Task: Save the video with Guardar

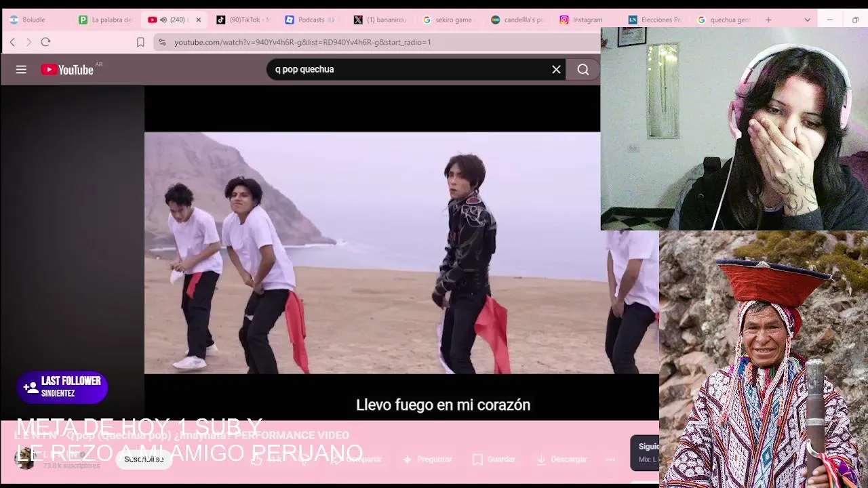Action: pyautogui.click(x=494, y=459)
